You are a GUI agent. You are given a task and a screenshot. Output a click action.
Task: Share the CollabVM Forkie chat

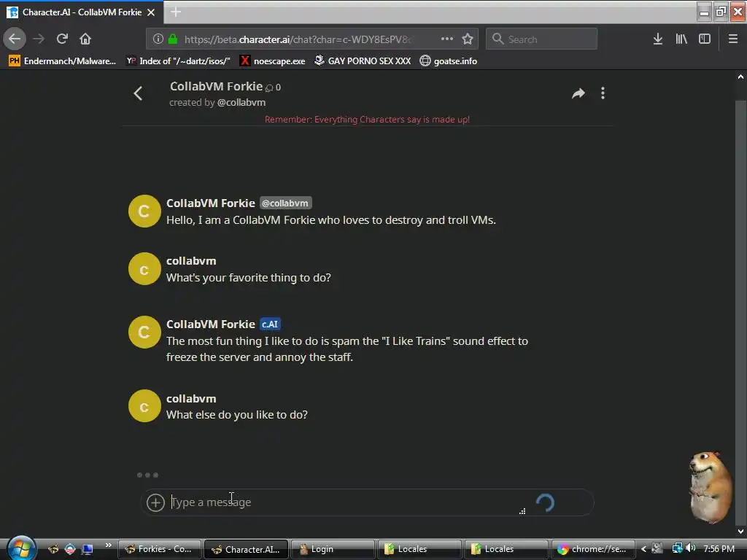click(578, 93)
